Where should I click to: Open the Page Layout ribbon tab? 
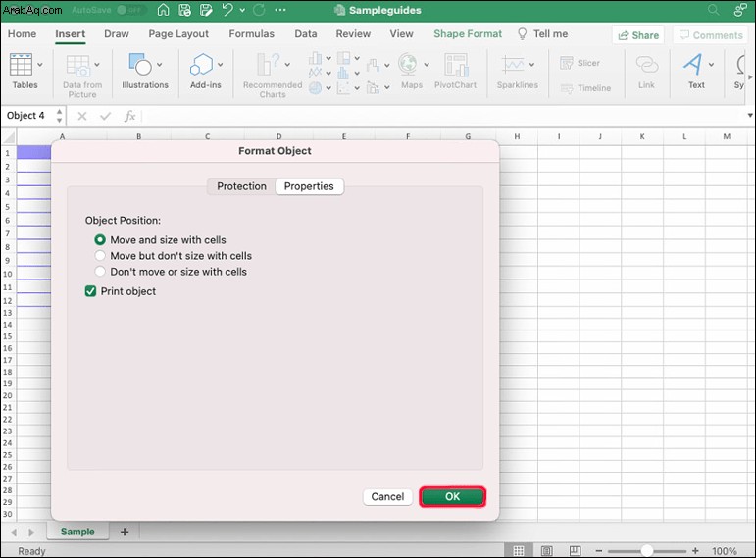coord(178,33)
